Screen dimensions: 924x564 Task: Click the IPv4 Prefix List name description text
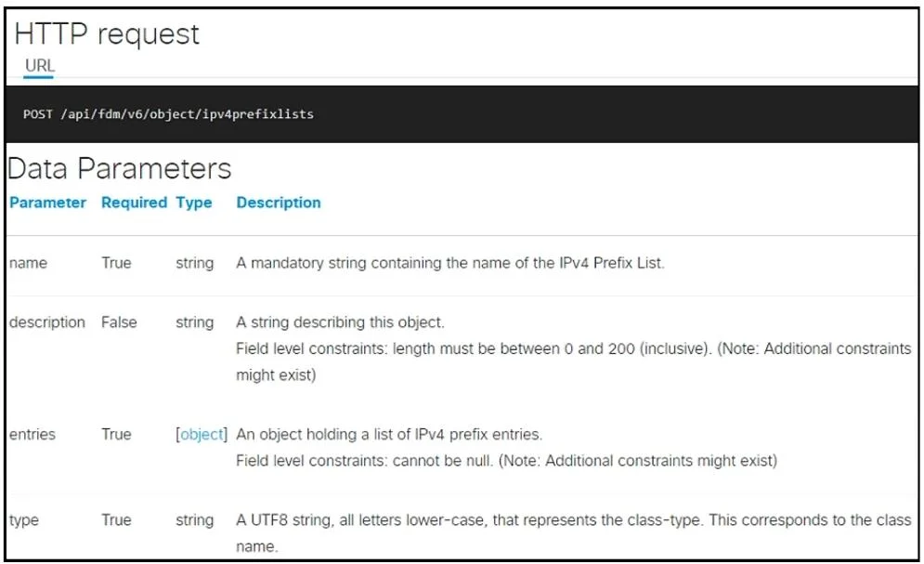pos(450,263)
